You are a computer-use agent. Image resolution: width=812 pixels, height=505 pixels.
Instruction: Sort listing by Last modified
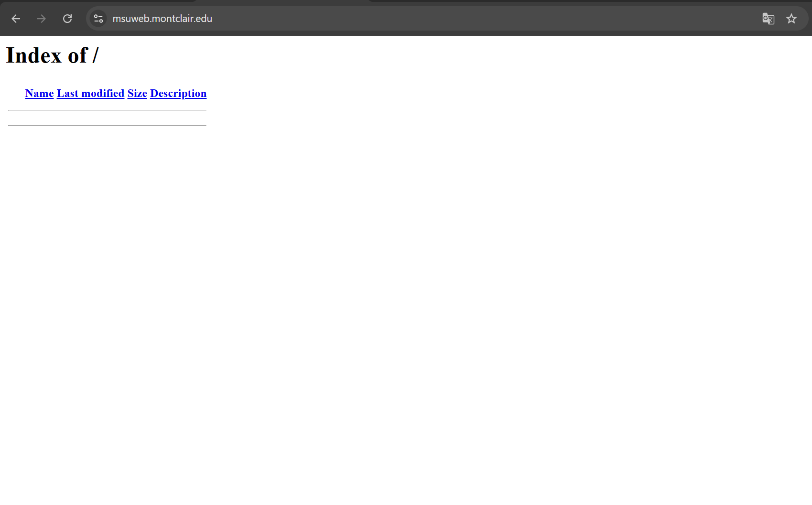click(90, 93)
